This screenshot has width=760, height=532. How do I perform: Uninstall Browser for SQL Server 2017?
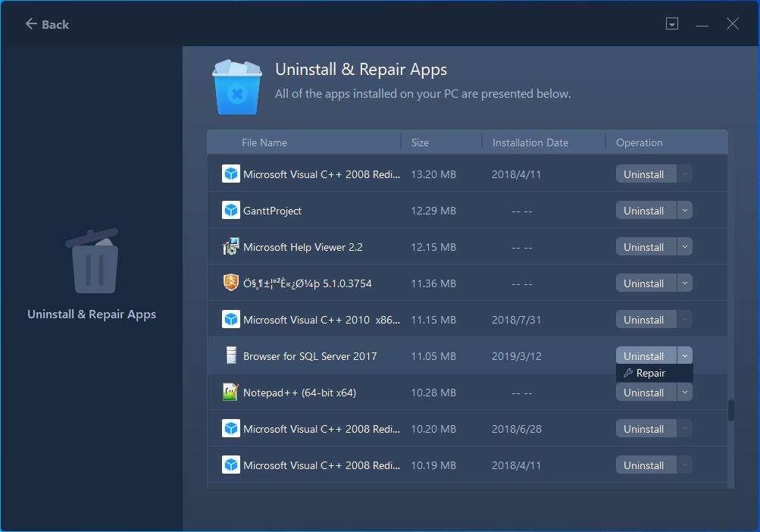(646, 355)
